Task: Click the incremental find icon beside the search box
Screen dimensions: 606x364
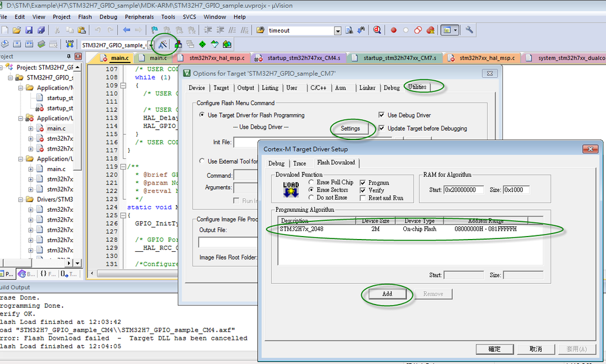Action: (x=361, y=30)
